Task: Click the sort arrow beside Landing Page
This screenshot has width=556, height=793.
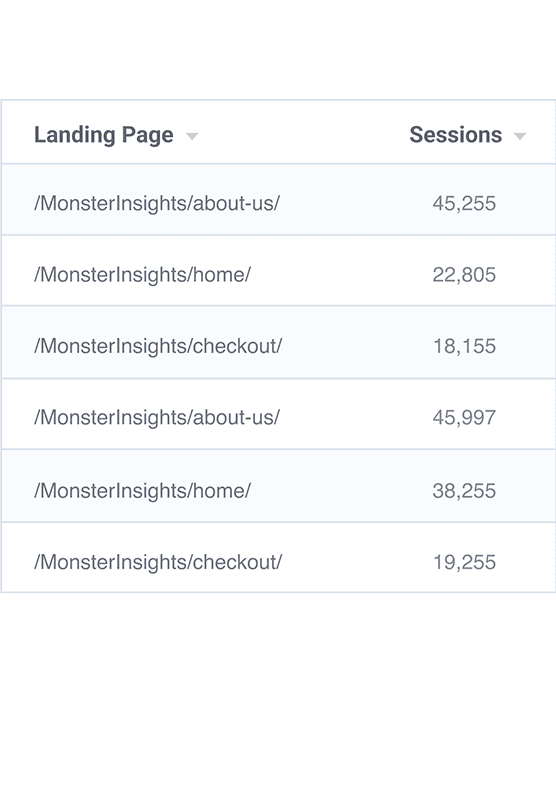Action: [x=192, y=136]
